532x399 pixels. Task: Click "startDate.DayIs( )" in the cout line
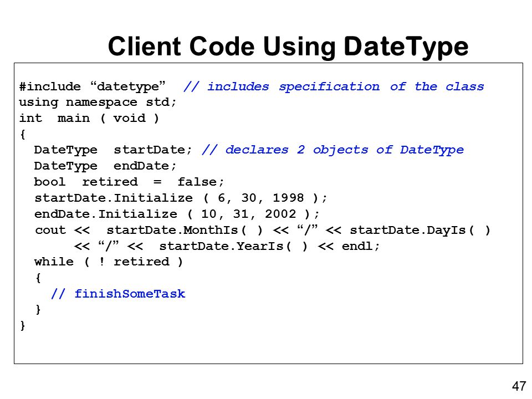click(x=420, y=231)
